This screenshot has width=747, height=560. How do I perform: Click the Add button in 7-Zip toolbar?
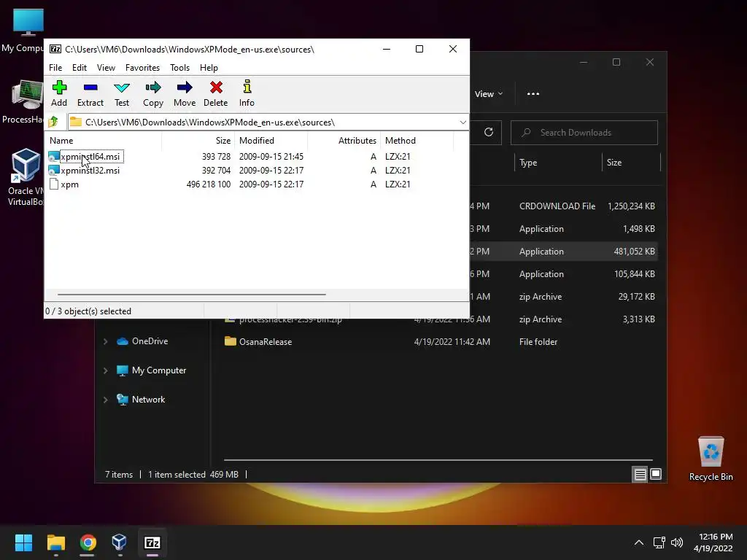pos(59,94)
